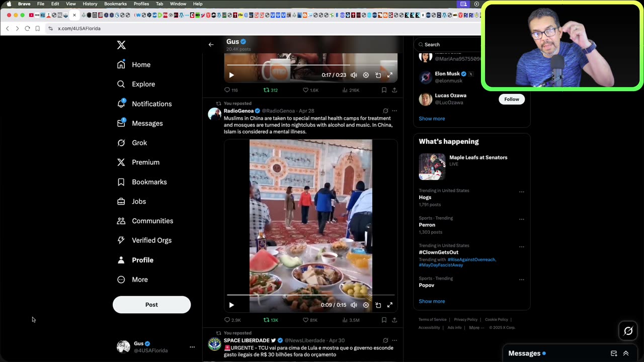Viewport: 644px width, 362px height.
Task: Open options for the Hogs trend
Action: [x=521, y=192]
